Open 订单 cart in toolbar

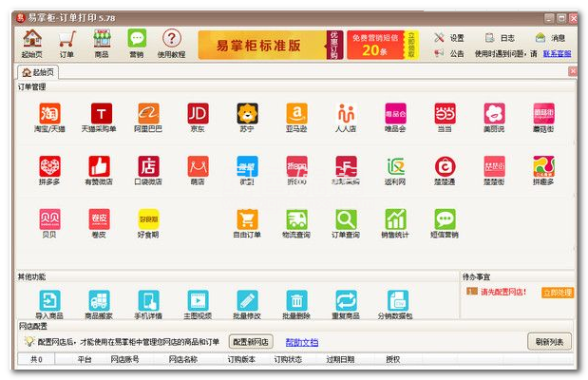(66, 44)
